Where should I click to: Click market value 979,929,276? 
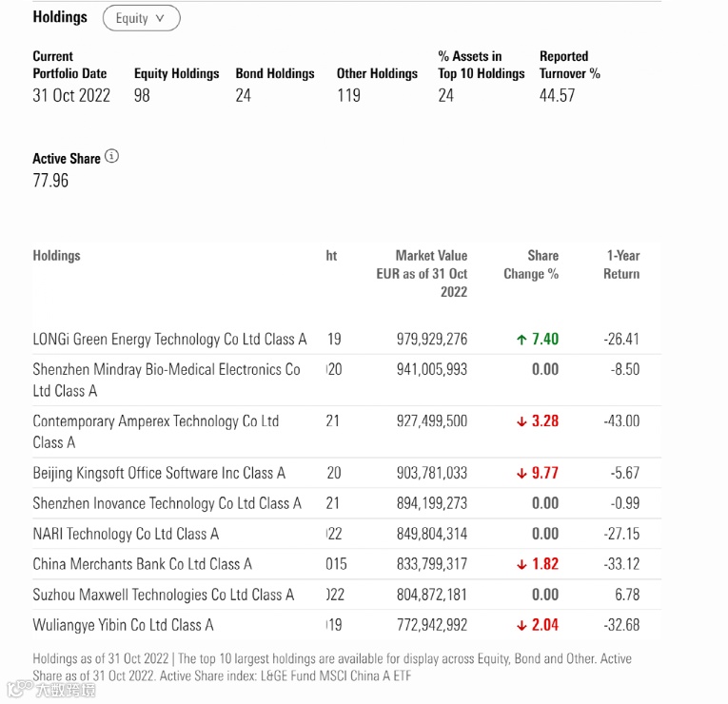pyautogui.click(x=432, y=340)
